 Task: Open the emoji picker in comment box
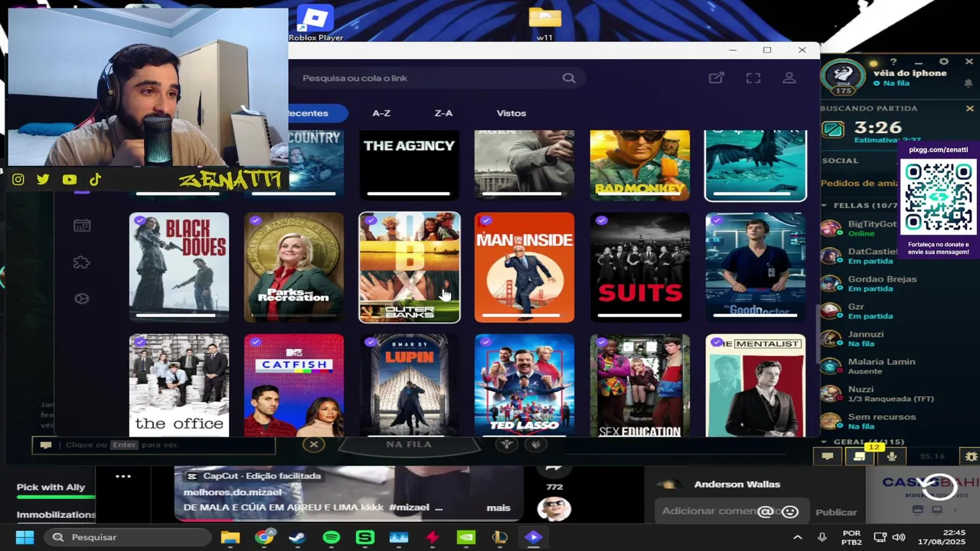790,511
